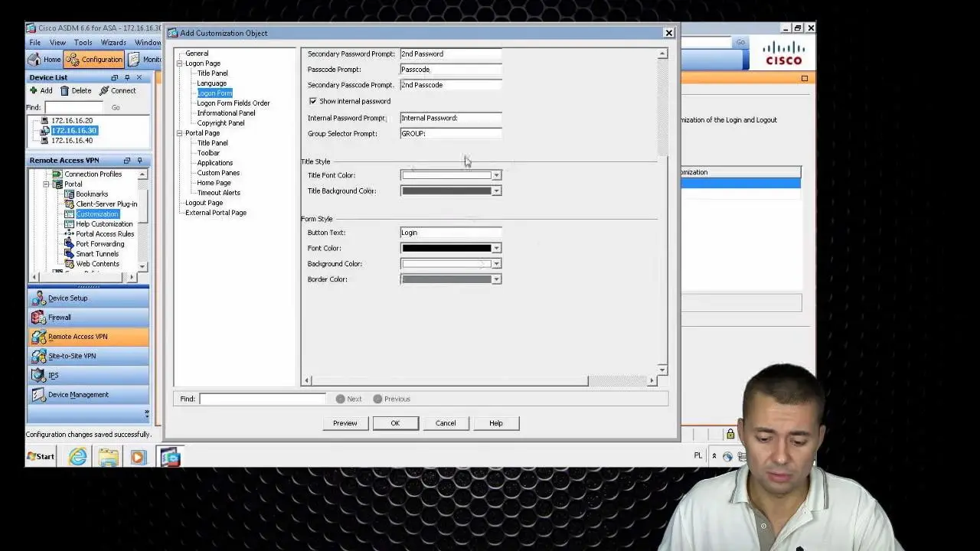
Task: Open Remote Access VPN navigation section
Action: click(x=88, y=336)
